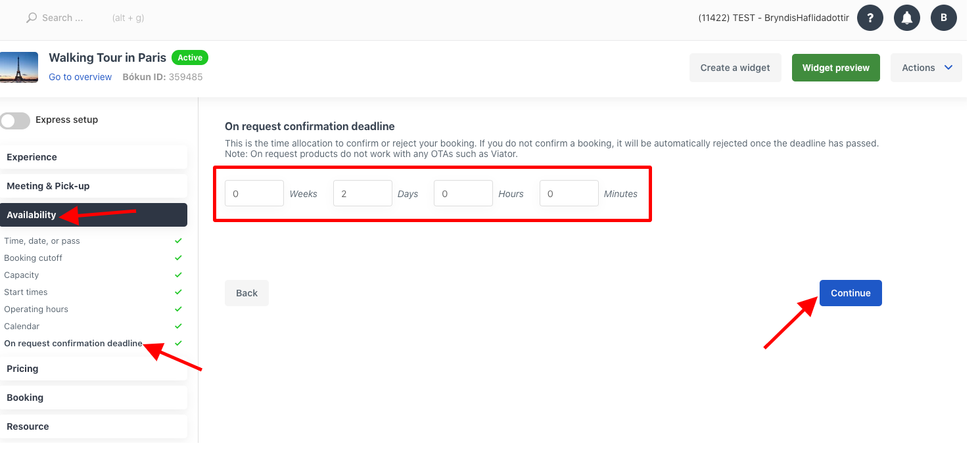This screenshot has height=456, width=980.
Task: Open the Widget preview button
Action: coord(836,68)
